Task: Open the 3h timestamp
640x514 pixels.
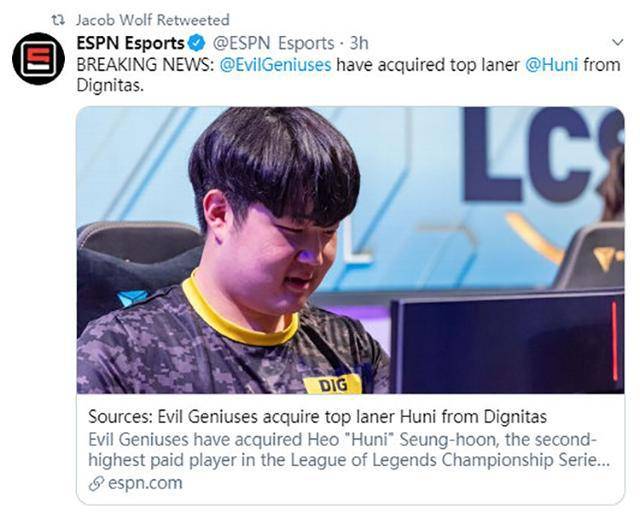Action: tap(359, 43)
